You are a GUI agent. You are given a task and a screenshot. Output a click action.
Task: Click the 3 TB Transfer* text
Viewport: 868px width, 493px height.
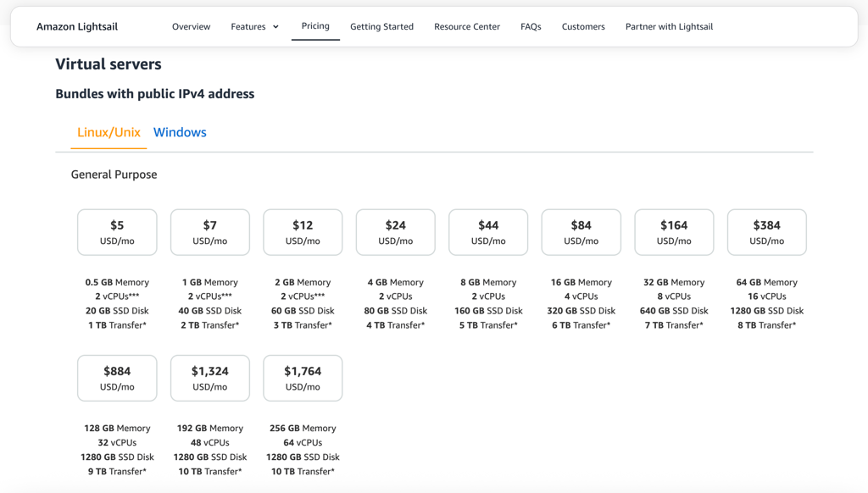click(x=303, y=325)
